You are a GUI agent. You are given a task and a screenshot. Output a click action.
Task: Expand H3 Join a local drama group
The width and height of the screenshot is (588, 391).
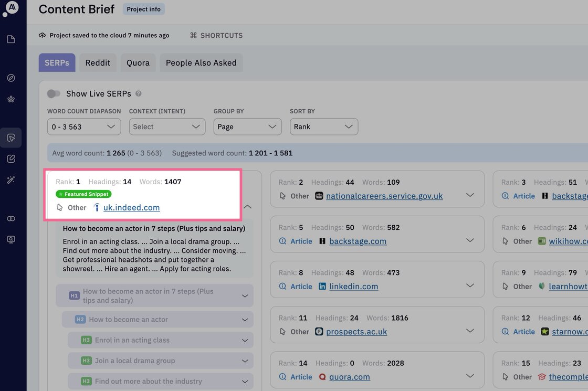(x=245, y=361)
